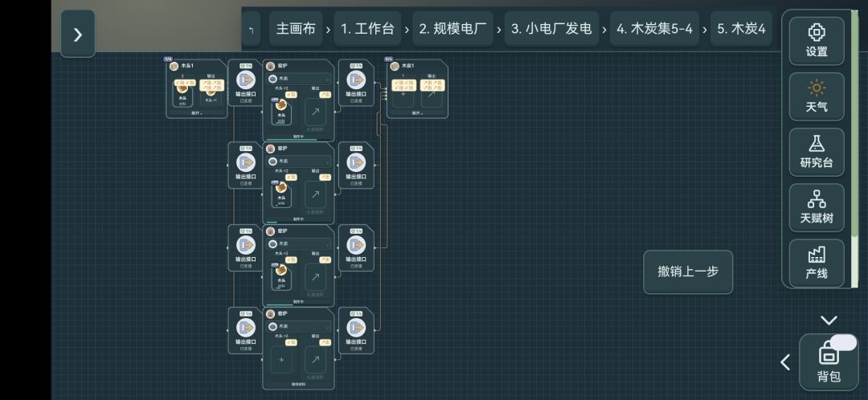Viewport: 868px width, 400px height.
Task: Click the 输出接口 icon left of third 窑炉
Action: (246, 245)
